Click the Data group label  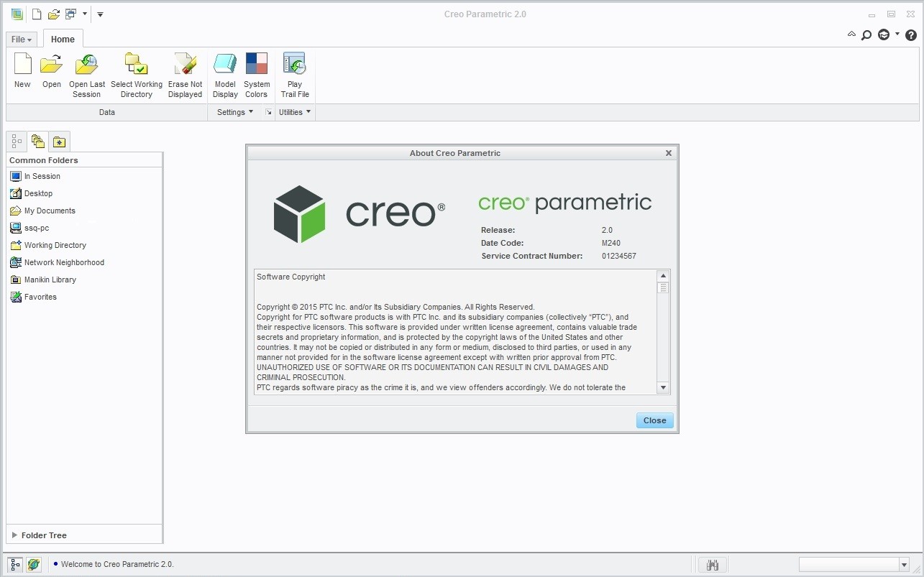click(107, 112)
